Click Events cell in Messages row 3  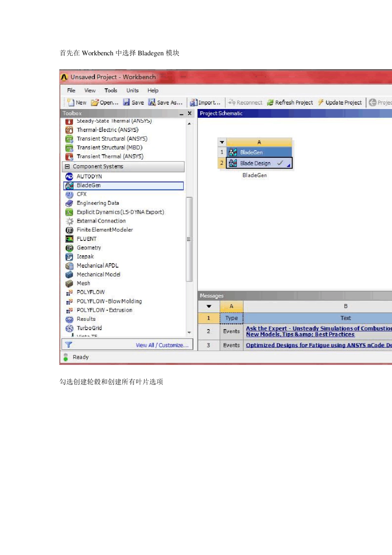tap(231, 345)
